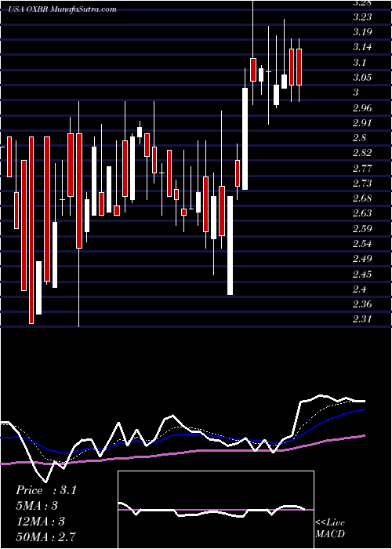
Task: Click the 2.49 price axis label
Action: pos(362,259)
